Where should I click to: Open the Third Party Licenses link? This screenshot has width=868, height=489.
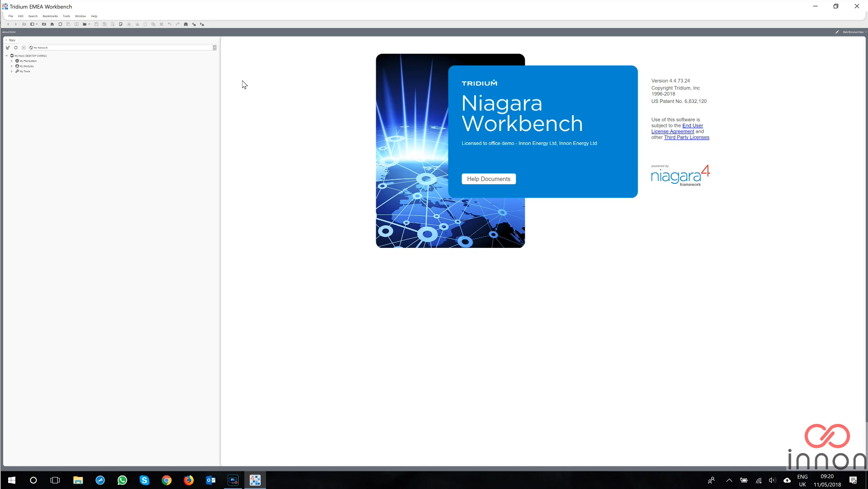(686, 138)
